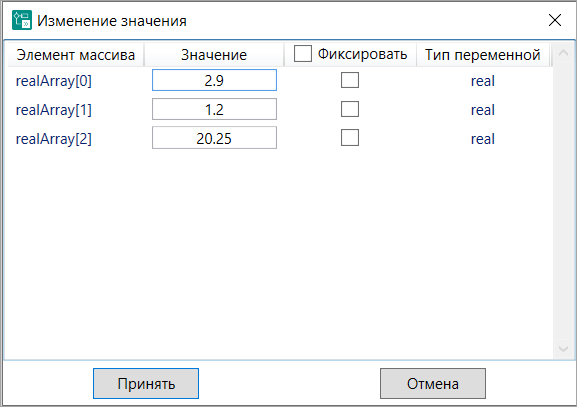Select the realArray[1] row label

click(54, 110)
